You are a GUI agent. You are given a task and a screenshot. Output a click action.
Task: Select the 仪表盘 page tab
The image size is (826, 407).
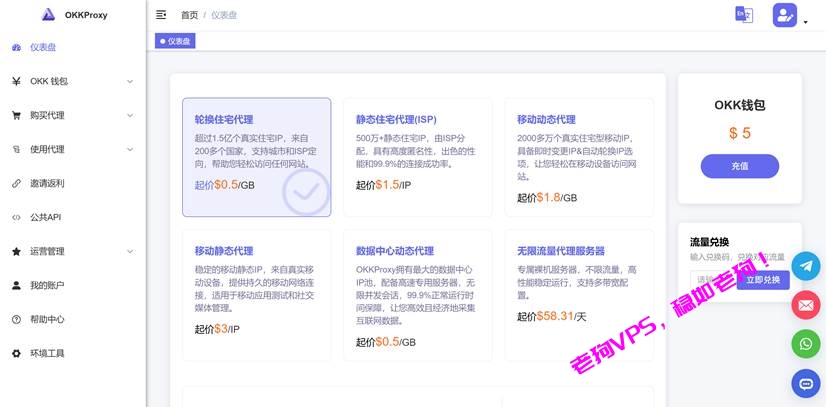click(175, 41)
